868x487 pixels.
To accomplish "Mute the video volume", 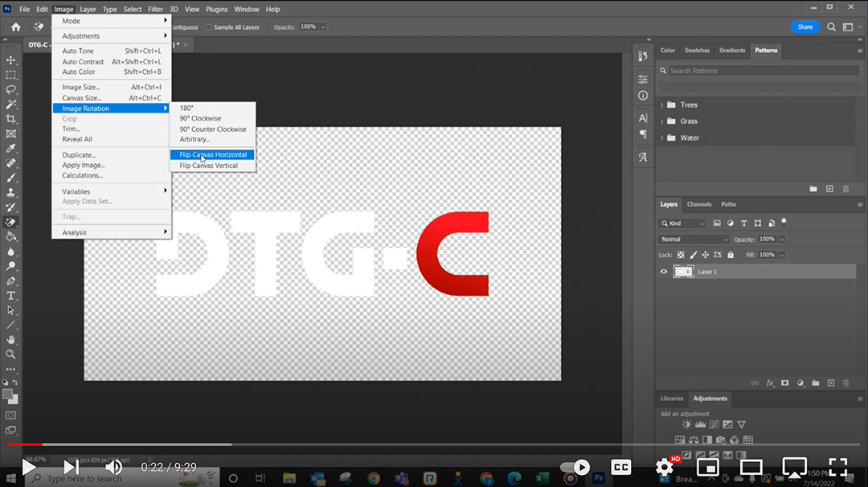I will (113, 467).
